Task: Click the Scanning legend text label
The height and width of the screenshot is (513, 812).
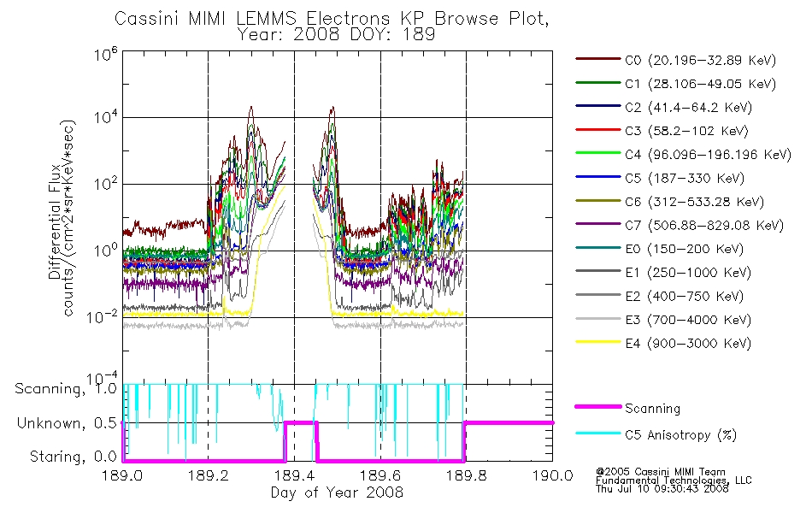Action: click(652, 409)
